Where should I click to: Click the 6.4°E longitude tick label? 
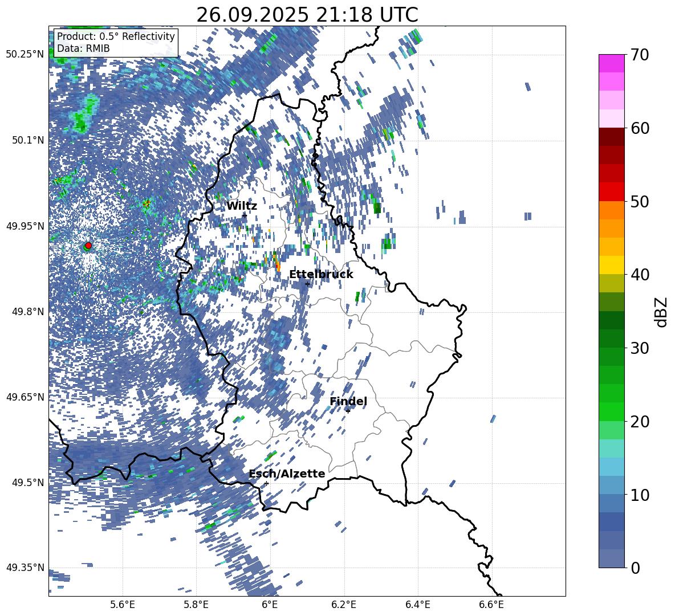tap(417, 605)
